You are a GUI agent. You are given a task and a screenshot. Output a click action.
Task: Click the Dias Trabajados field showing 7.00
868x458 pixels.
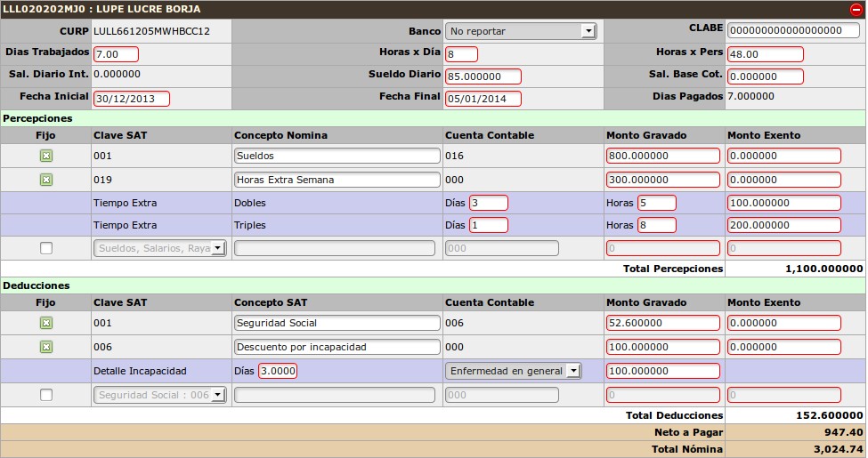click(x=116, y=54)
